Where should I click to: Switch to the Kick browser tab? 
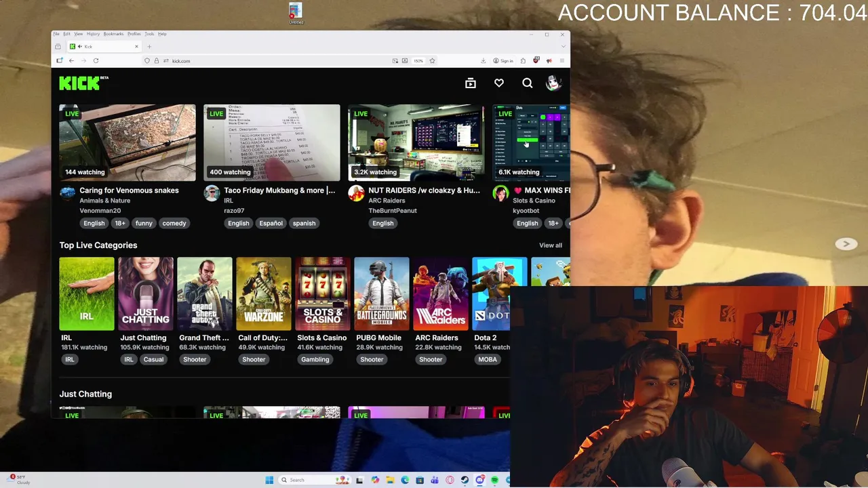104,46
